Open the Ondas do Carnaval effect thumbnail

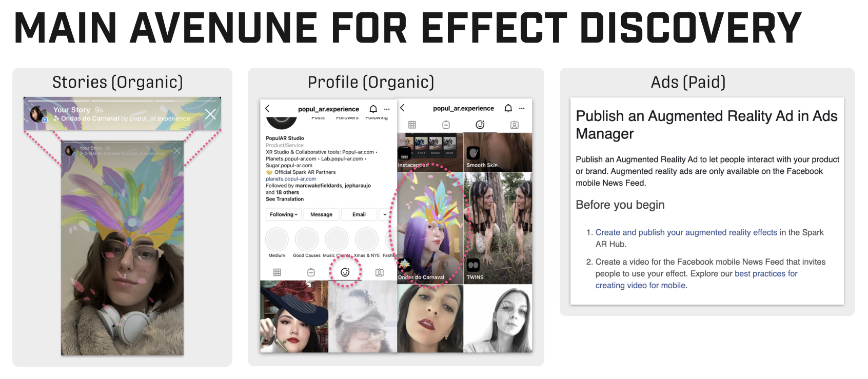(430, 228)
